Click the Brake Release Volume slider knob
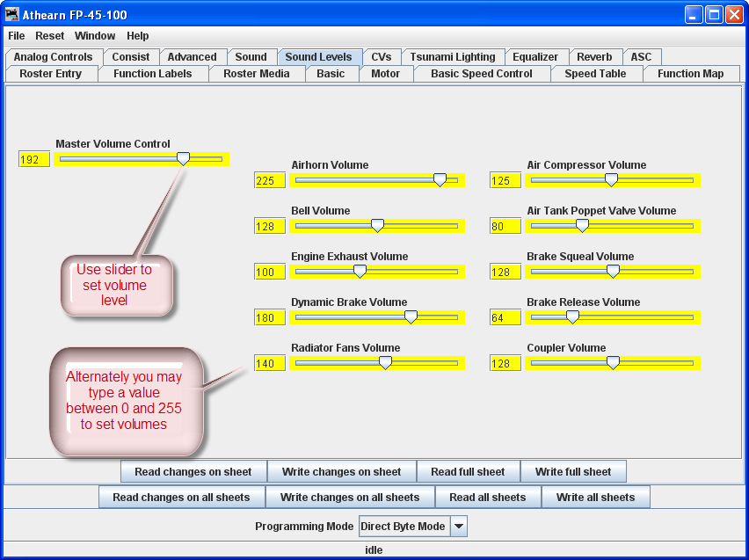This screenshot has height=560, width=749. [x=572, y=317]
